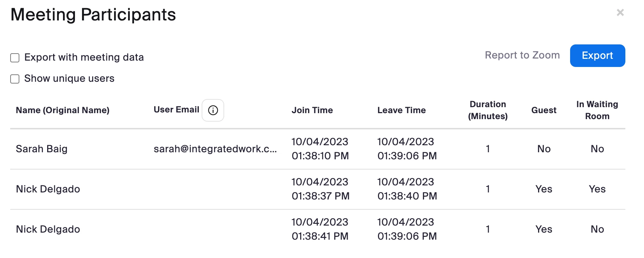Viewport: 644px width, 258px height.
Task: Click Sarah Baig's join time 01:38:10 PM
Action: pos(320,156)
